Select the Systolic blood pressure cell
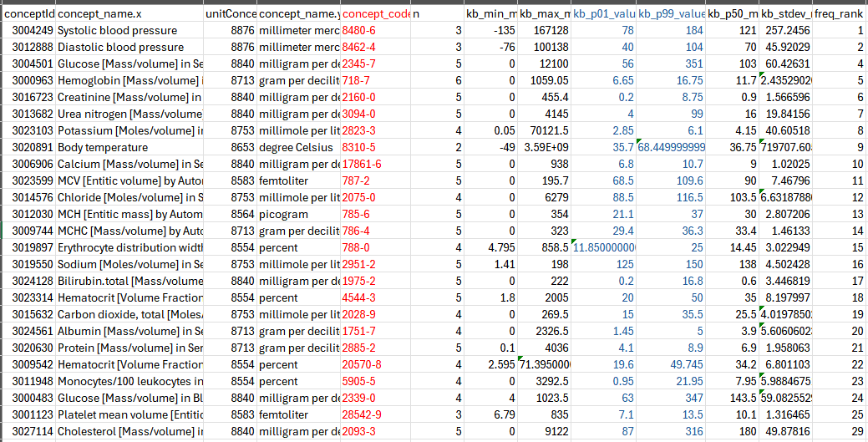The height and width of the screenshot is (442, 868). pos(129,31)
